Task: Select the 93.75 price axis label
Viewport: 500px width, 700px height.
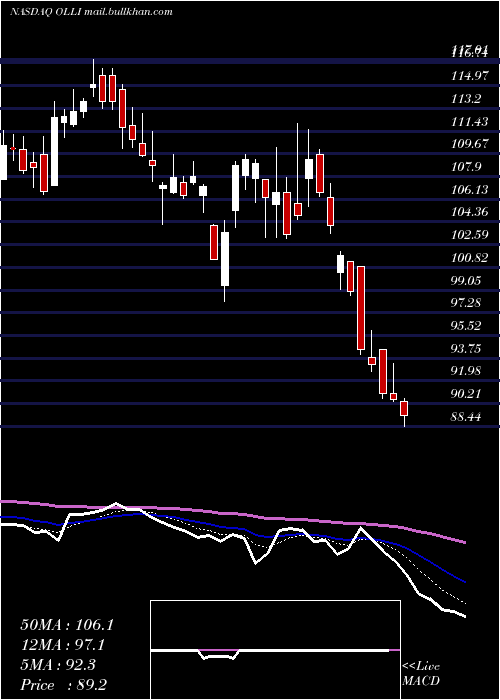Action: pos(466,349)
